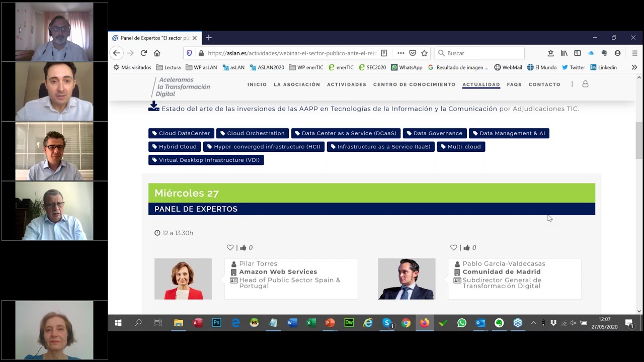Open a new browser tab

209,38
